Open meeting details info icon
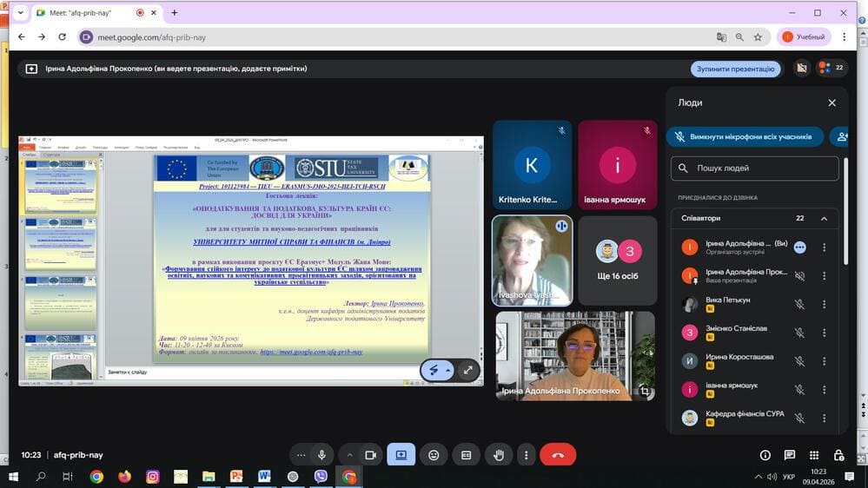The height and width of the screenshot is (488, 868). pos(765,455)
